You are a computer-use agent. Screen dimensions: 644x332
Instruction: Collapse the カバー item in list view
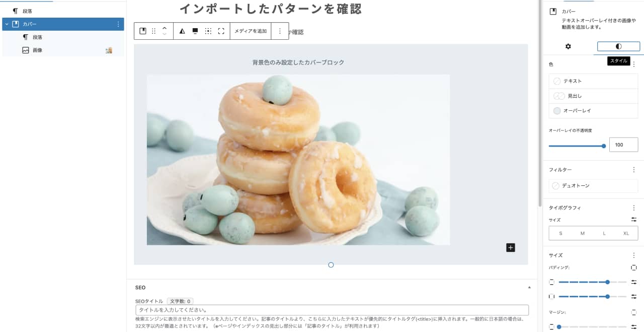[7, 24]
